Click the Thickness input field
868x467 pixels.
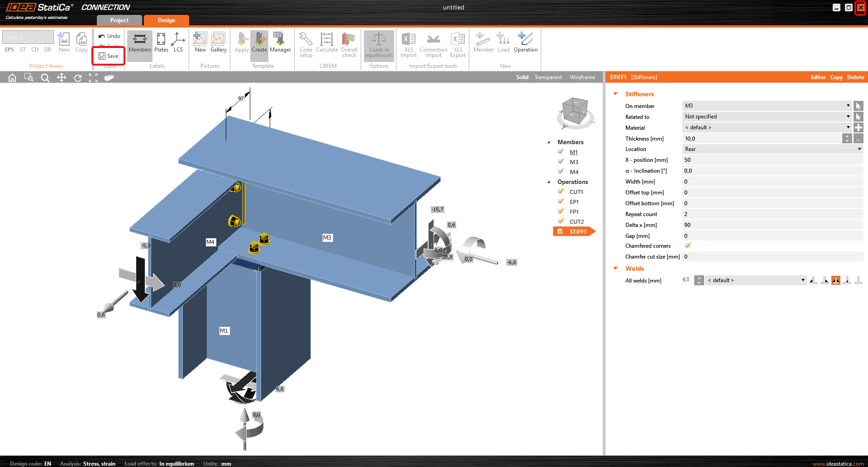(761, 139)
